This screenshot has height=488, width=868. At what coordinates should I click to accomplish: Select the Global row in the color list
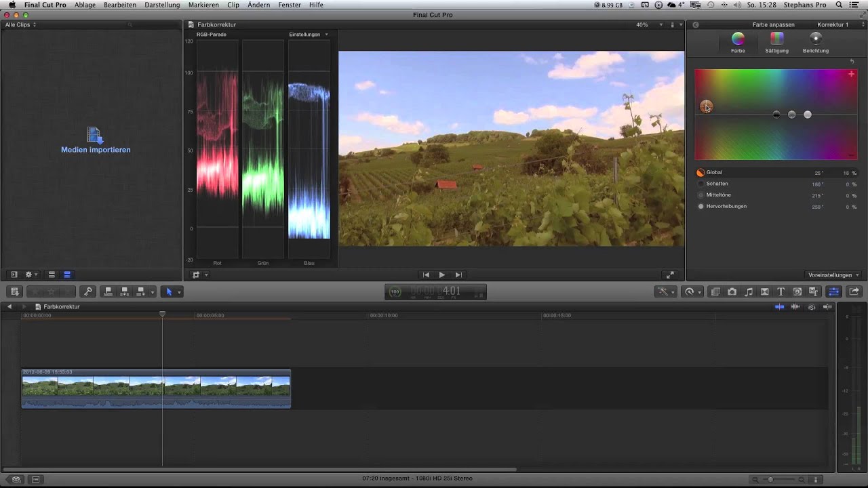tap(776, 173)
